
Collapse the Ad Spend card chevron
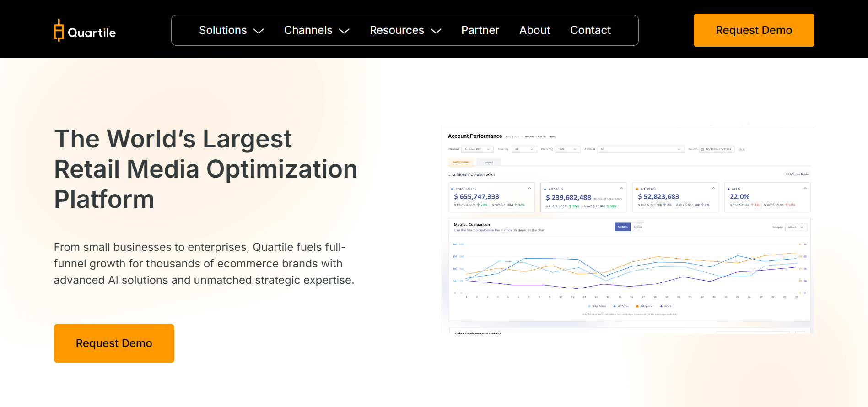713,188
